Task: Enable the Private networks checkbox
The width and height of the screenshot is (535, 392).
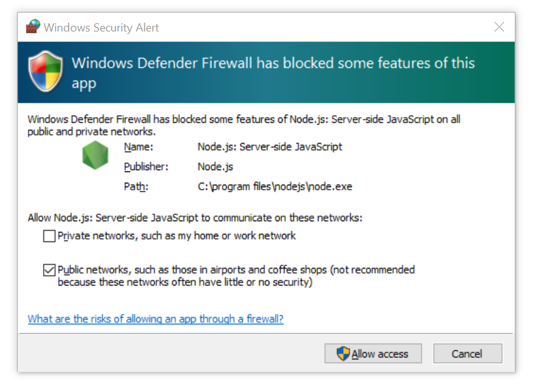Action: point(49,236)
